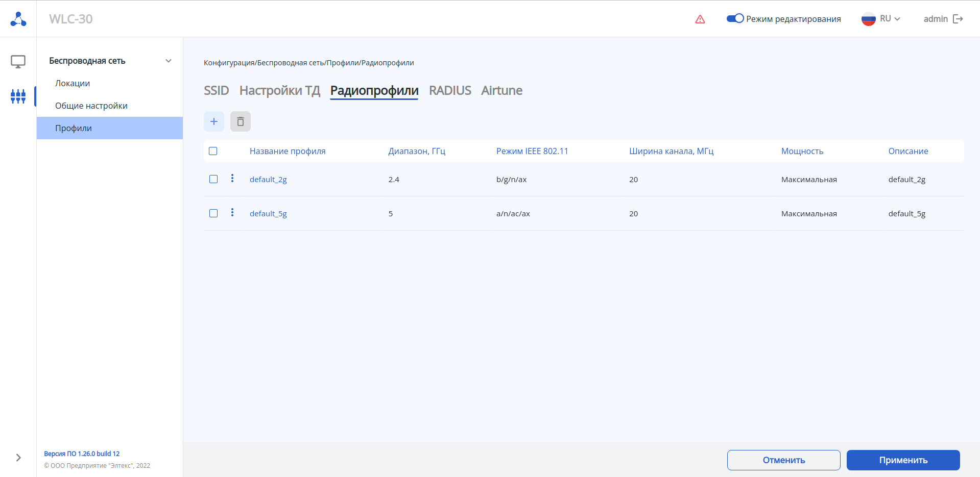Add a new radio profile with plus icon

pos(214,121)
